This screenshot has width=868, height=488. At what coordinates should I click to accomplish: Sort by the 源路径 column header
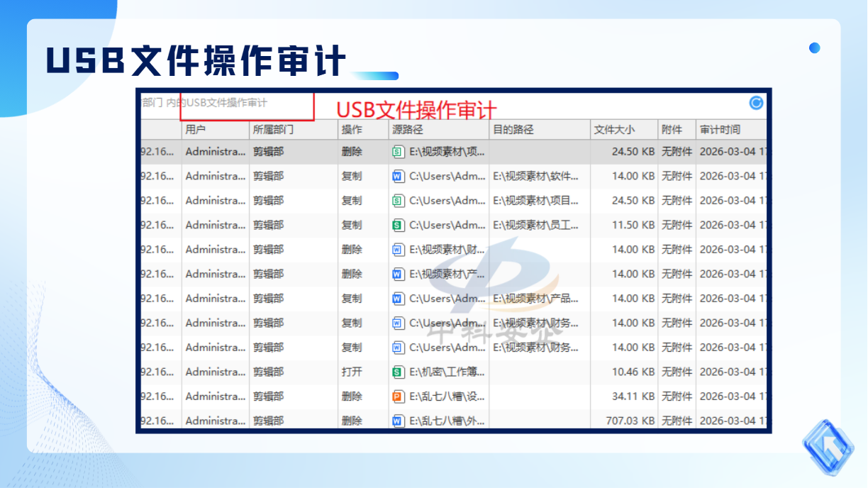(x=439, y=130)
